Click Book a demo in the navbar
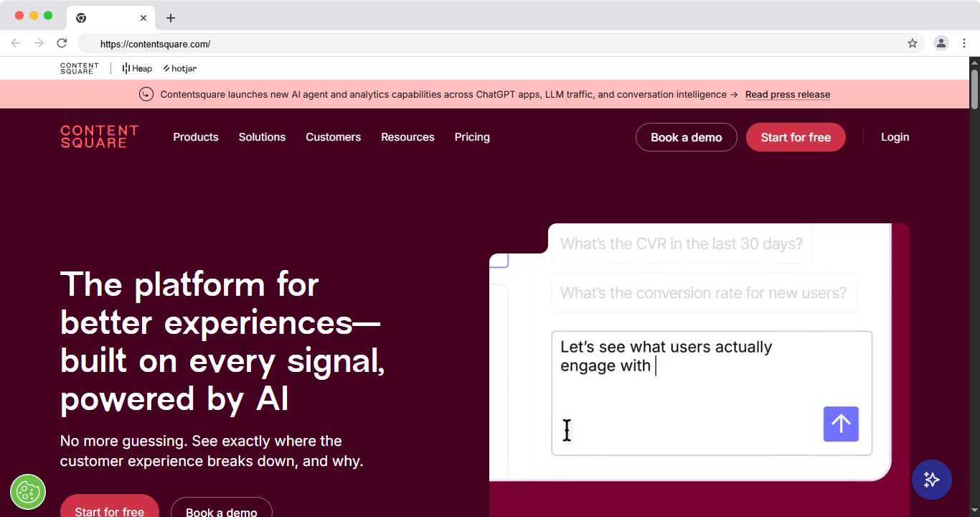Screen dimensions: 980x517 point(687,137)
